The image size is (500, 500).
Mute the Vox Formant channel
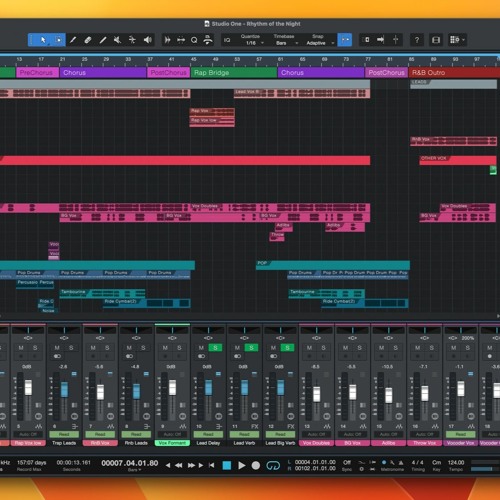(x=165, y=348)
